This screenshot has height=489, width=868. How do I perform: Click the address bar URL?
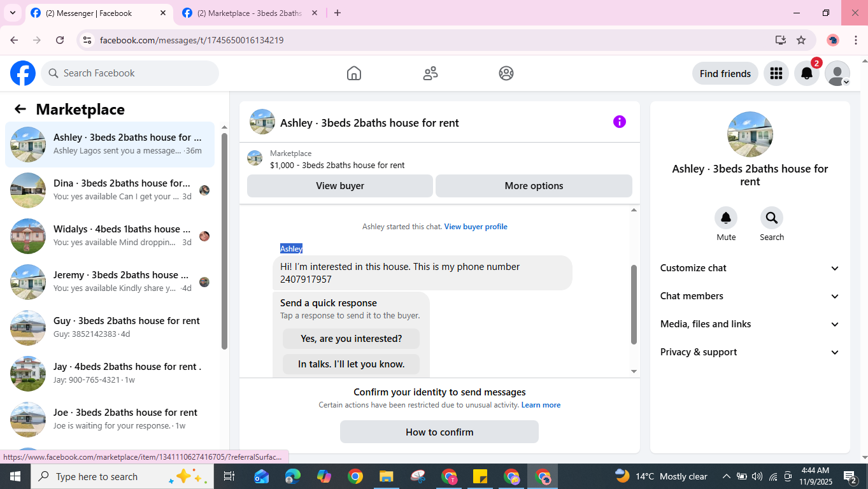[x=192, y=40]
